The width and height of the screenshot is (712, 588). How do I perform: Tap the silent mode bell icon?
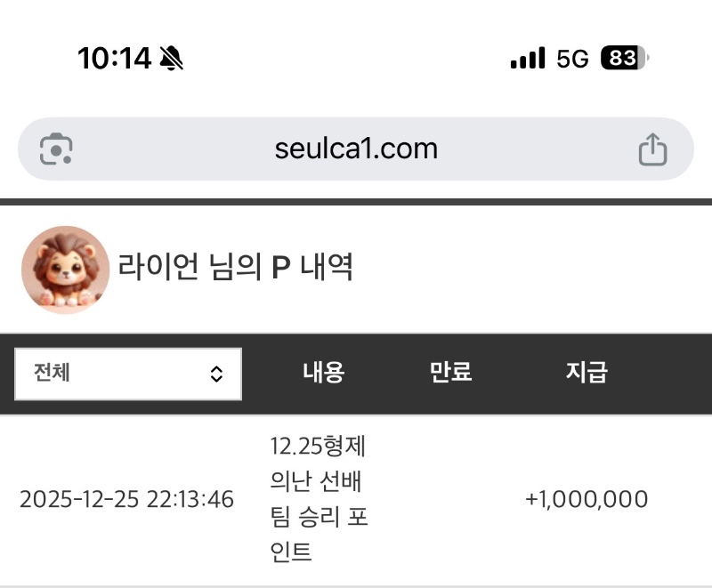171,59
